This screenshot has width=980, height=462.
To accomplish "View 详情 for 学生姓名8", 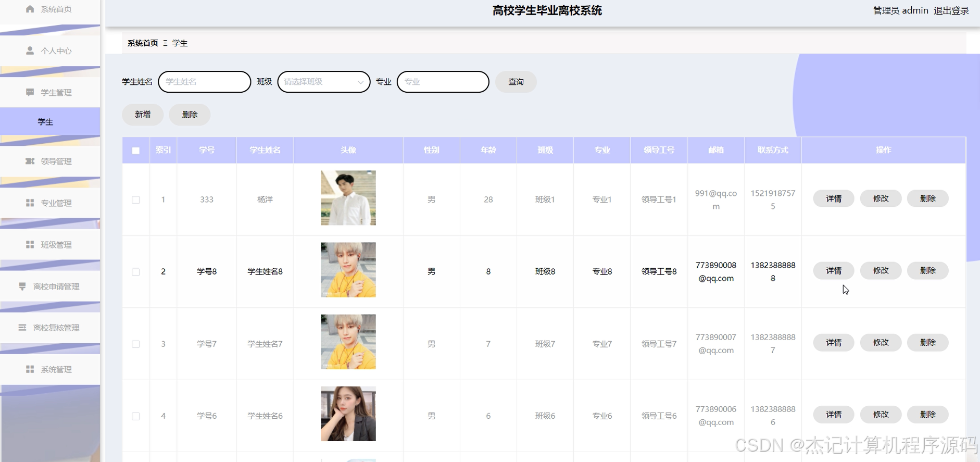I will point(834,270).
